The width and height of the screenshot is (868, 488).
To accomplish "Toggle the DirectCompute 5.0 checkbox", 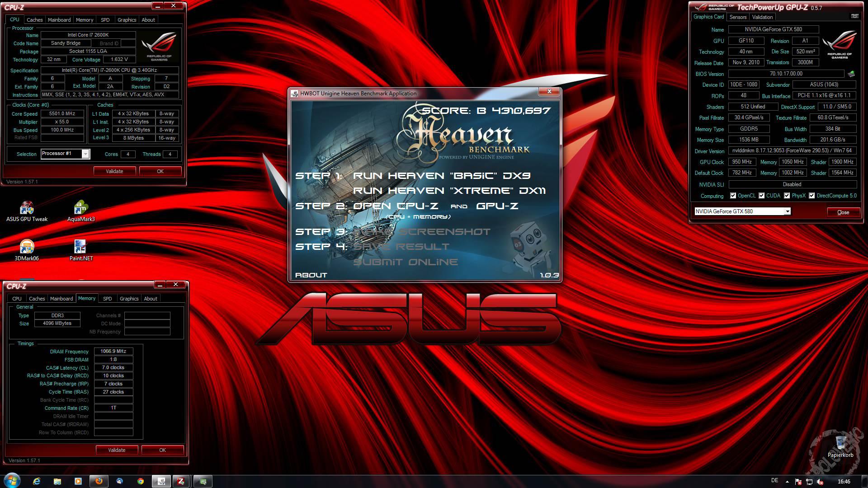I will pyautogui.click(x=812, y=196).
